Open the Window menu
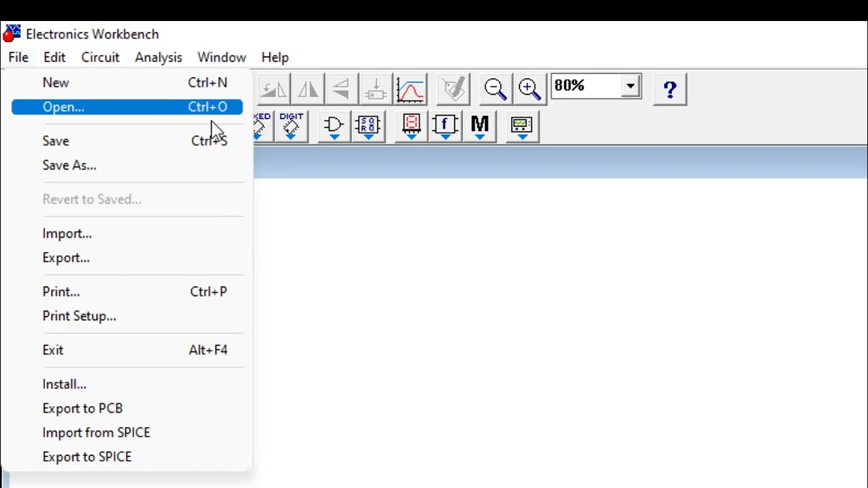Viewport: 868px width, 488px height. click(x=222, y=58)
